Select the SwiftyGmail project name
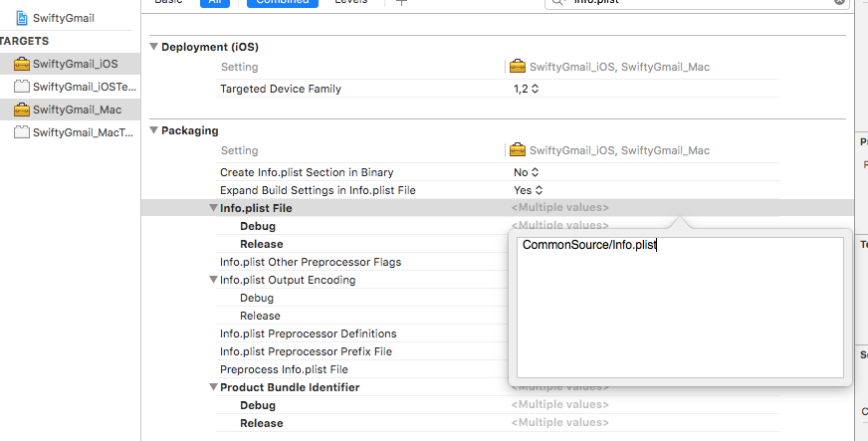The width and height of the screenshot is (868, 441). [63, 18]
